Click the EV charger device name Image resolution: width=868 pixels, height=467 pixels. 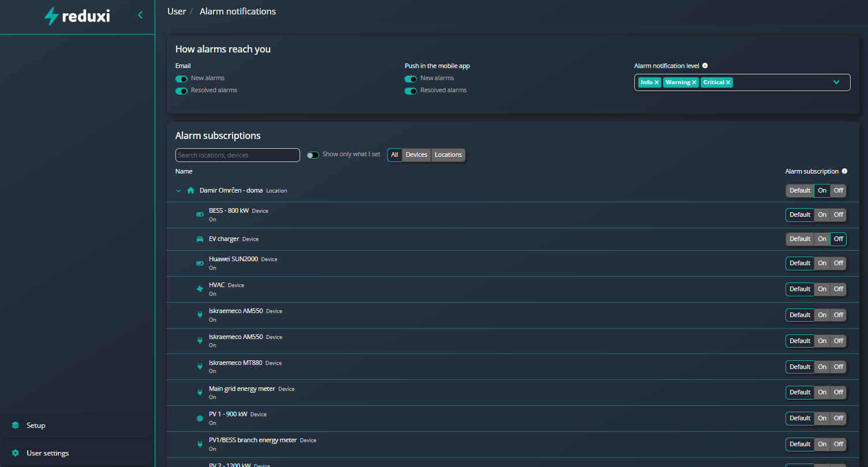(224, 239)
